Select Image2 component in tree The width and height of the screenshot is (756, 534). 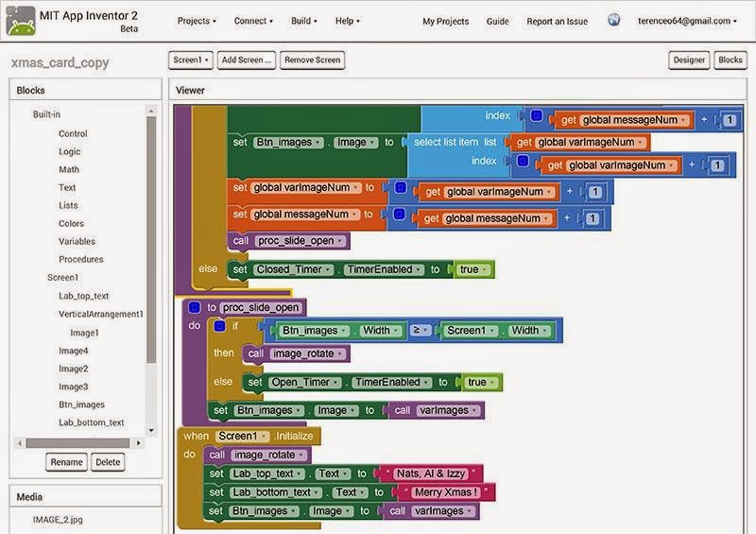pos(74,369)
